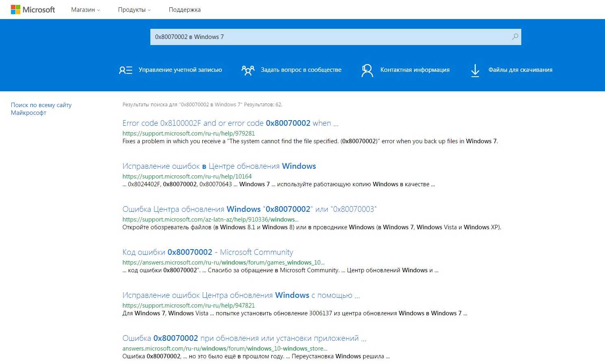
Task: Focus the search field with 0x80070002 query
Action: point(336,37)
